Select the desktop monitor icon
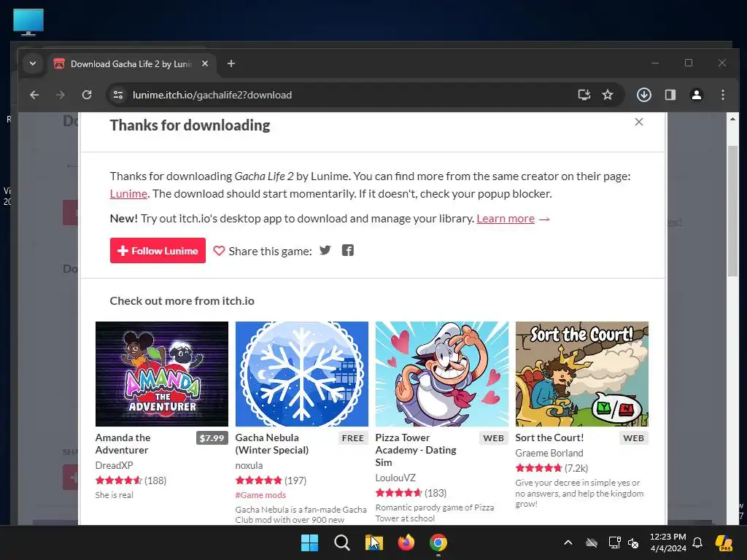The width and height of the screenshot is (747, 560). point(28,22)
